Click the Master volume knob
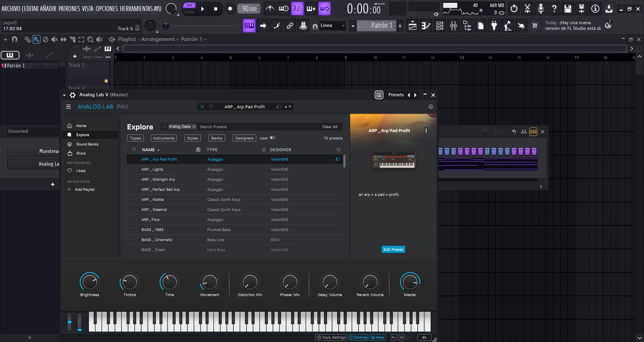644x342 pixels. 410,282
